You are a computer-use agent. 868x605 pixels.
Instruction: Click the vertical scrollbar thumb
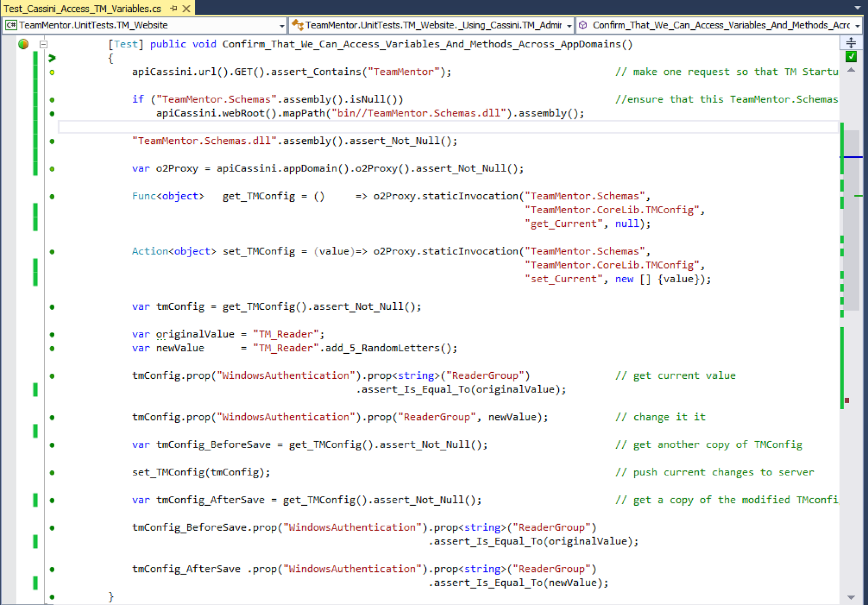coord(852,220)
